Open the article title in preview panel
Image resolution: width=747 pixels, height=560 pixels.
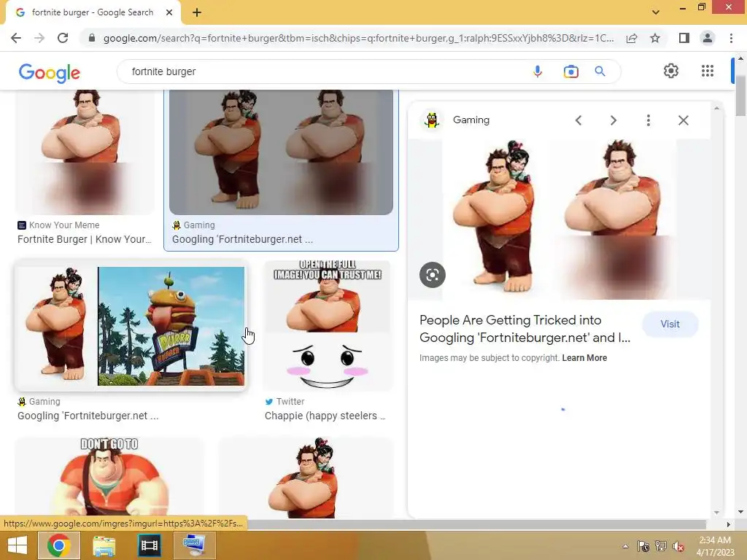click(525, 329)
